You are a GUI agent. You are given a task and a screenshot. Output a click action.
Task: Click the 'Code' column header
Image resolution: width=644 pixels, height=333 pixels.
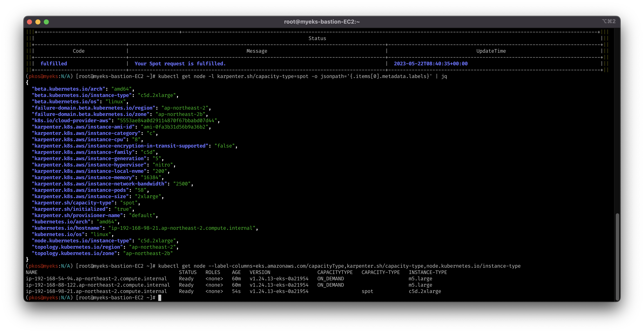pyautogui.click(x=79, y=51)
